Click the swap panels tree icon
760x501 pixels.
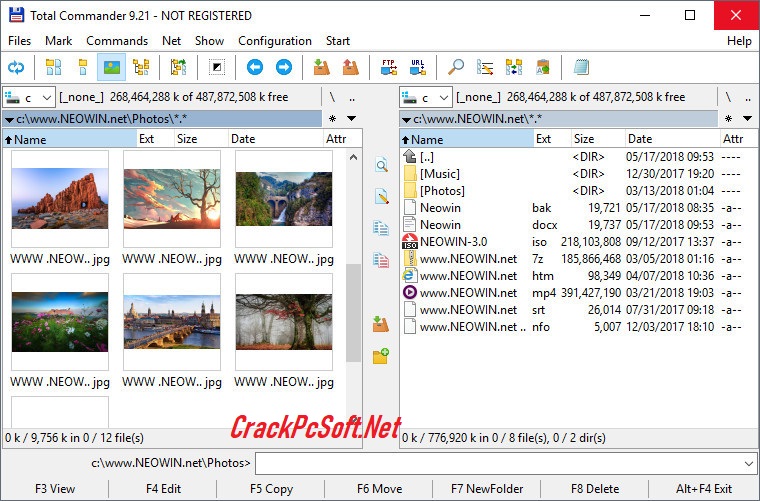(x=178, y=67)
